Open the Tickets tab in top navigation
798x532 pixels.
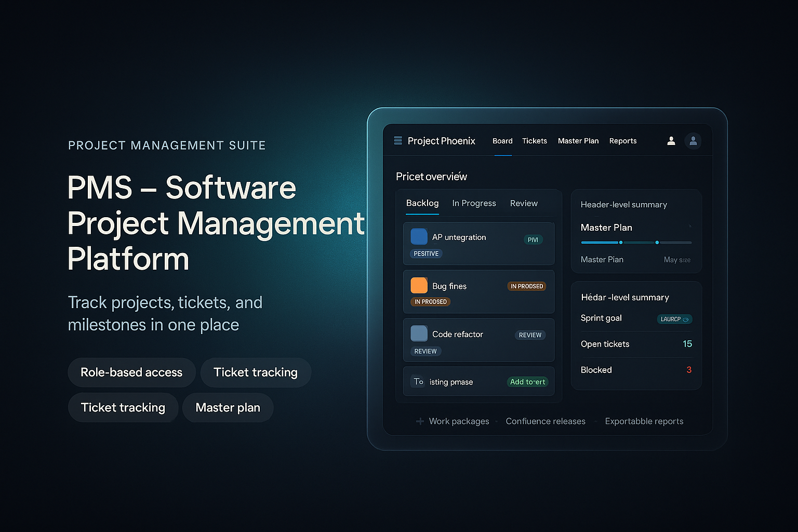coord(535,141)
